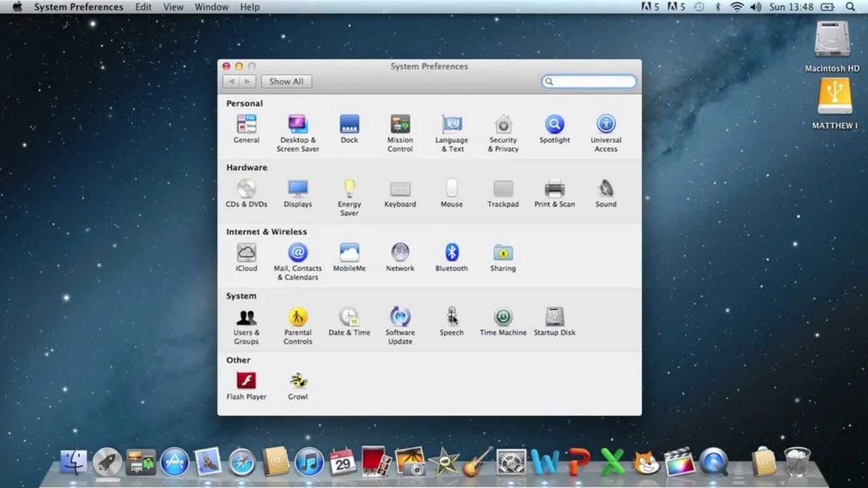Click the Show All button
This screenshot has width=868, height=488.
286,81
